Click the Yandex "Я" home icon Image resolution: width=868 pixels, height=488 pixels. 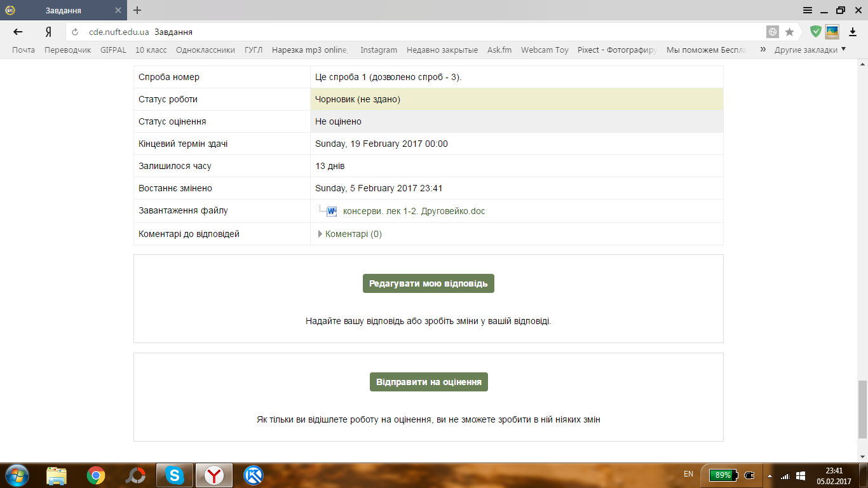click(x=48, y=32)
